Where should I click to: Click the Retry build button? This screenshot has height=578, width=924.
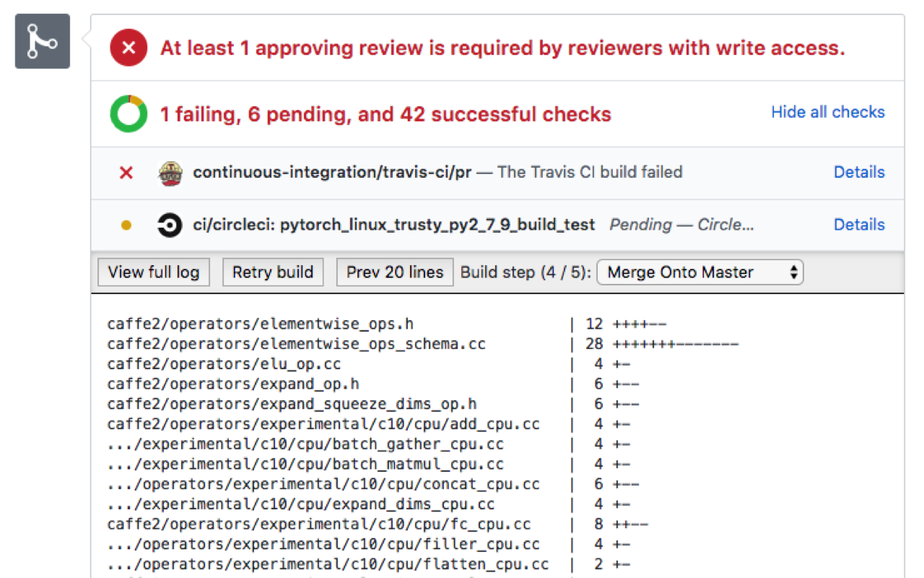coord(273,272)
